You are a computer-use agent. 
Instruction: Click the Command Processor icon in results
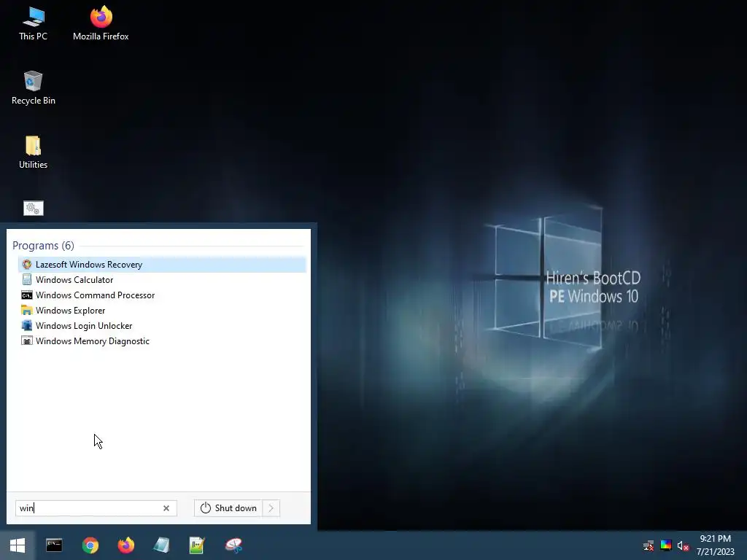coord(27,295)
